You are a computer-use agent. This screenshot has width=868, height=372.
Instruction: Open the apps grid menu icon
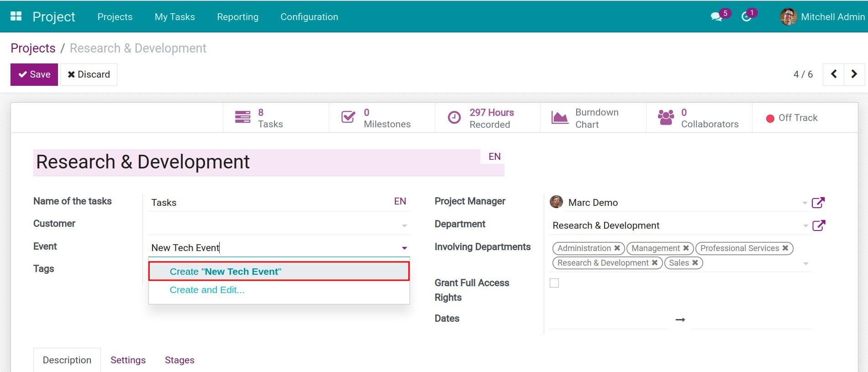(16, 16)
